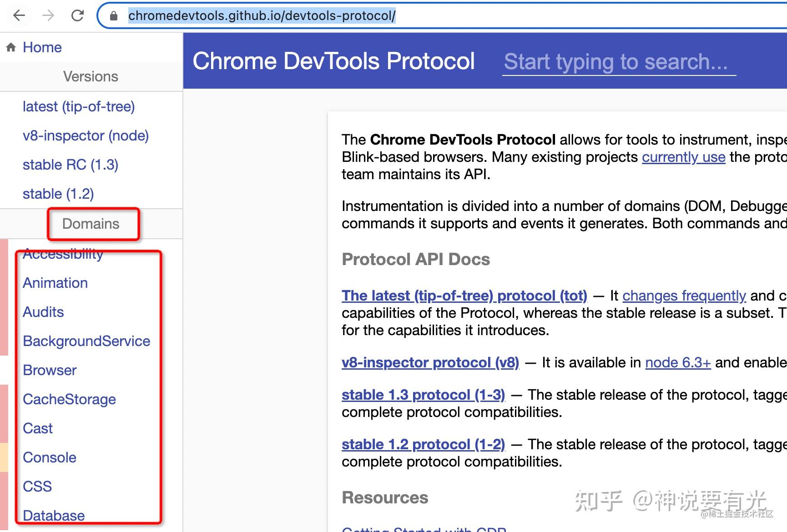Viewport: 787px width, 532px height.
Task: Click the home icon next to Home
Action: click(x=11, y=47)
